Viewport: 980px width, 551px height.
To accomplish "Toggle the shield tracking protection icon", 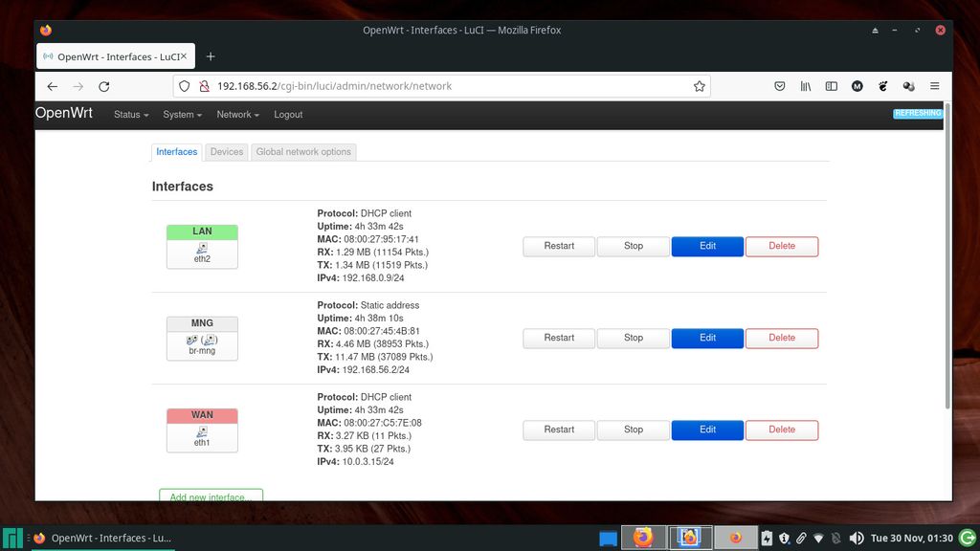I will (184, 86).
